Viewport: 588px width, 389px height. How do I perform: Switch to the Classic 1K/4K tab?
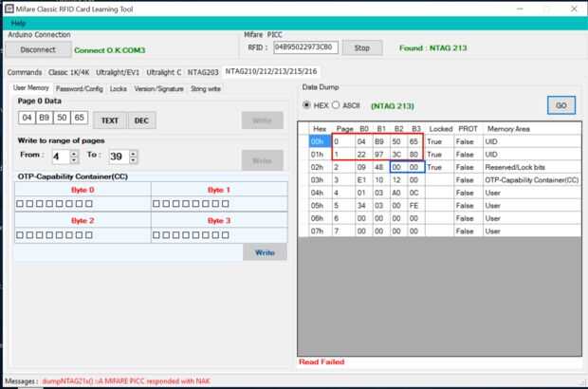click(x=68, y=72)
